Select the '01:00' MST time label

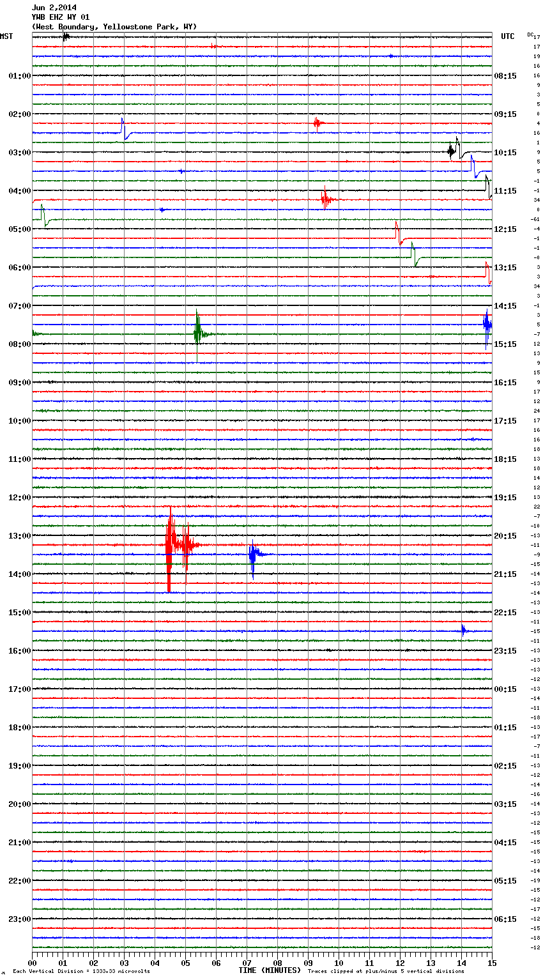click(x=19, y=76)
